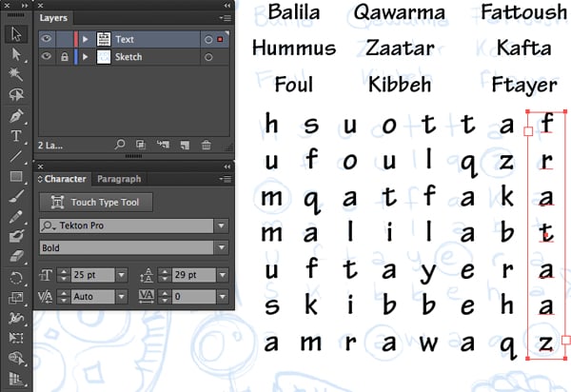
Task: Select the Layers tab
Action: coord(53,17)
